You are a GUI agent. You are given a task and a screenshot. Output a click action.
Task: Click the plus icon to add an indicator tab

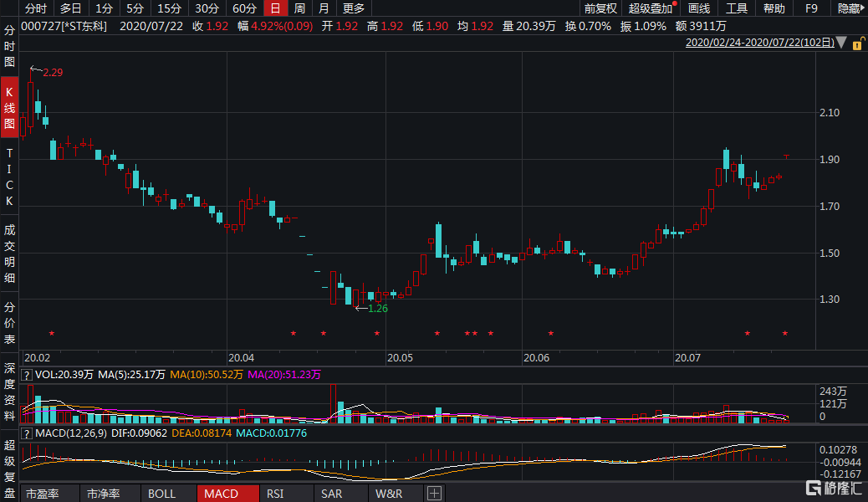pyautogui.click(x=434, y=494)
